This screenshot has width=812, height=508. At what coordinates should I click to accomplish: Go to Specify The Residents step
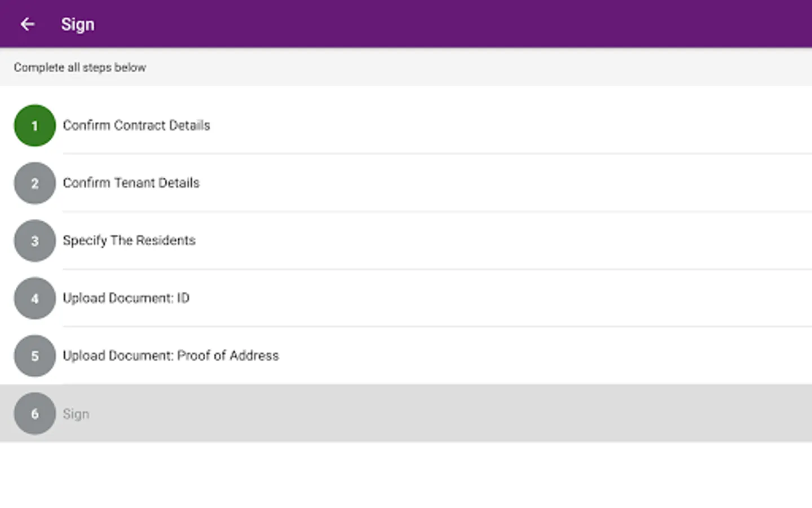pyautogui.click(x=129, y=240)
